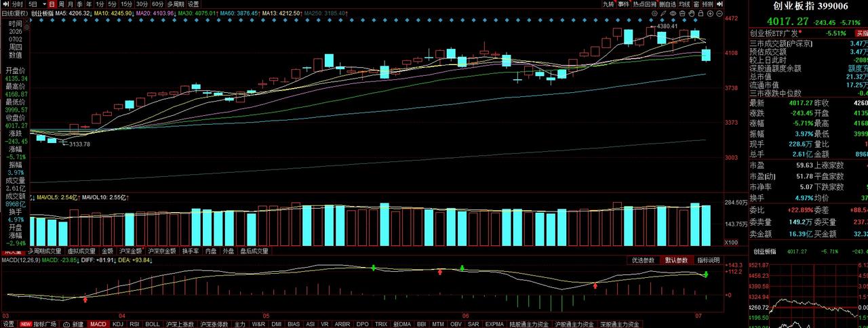868x328 pixels.
Task: Collapse right panel with the arrow icon
Action: [719, 4]
